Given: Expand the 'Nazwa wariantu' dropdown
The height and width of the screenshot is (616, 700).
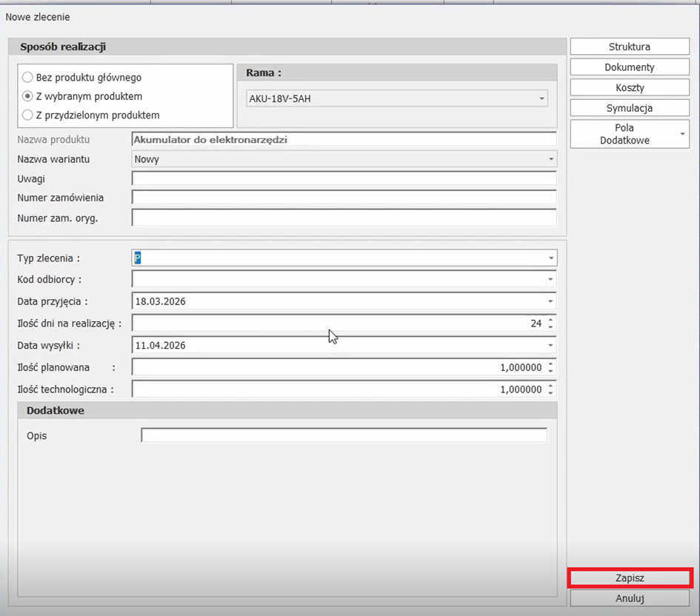Looking at the screenshot, I should pos(550,159).
